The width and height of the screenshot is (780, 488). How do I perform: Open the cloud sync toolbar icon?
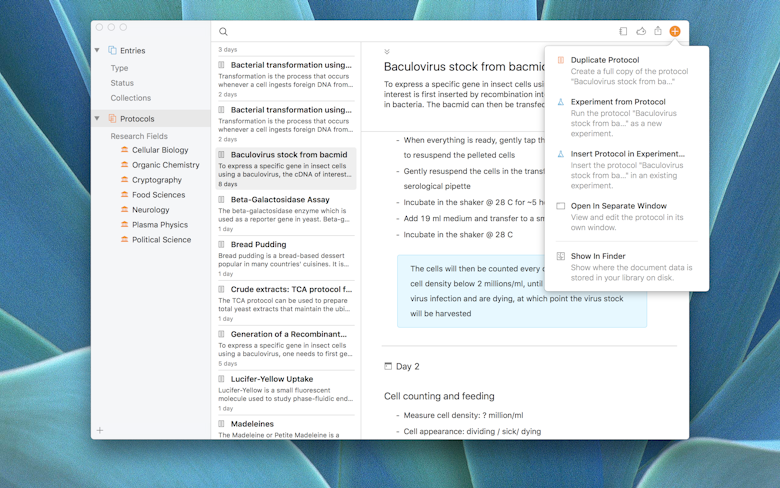[641, 31]
